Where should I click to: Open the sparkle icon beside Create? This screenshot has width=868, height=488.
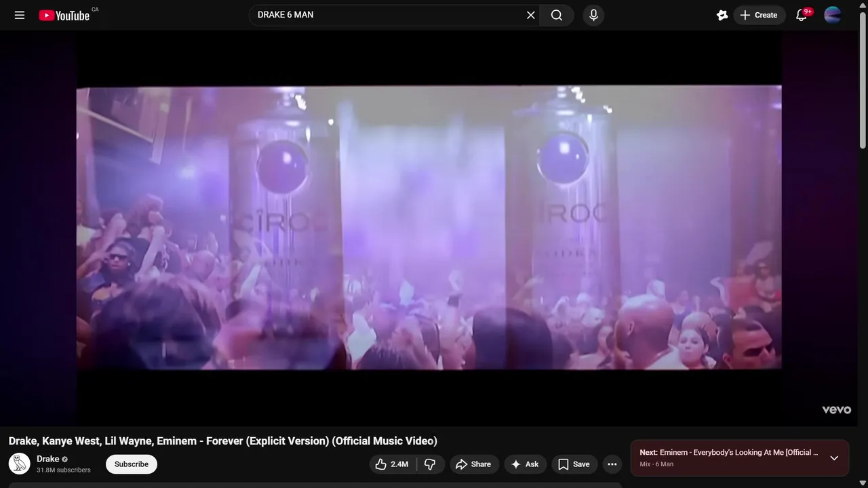(722, 15)
